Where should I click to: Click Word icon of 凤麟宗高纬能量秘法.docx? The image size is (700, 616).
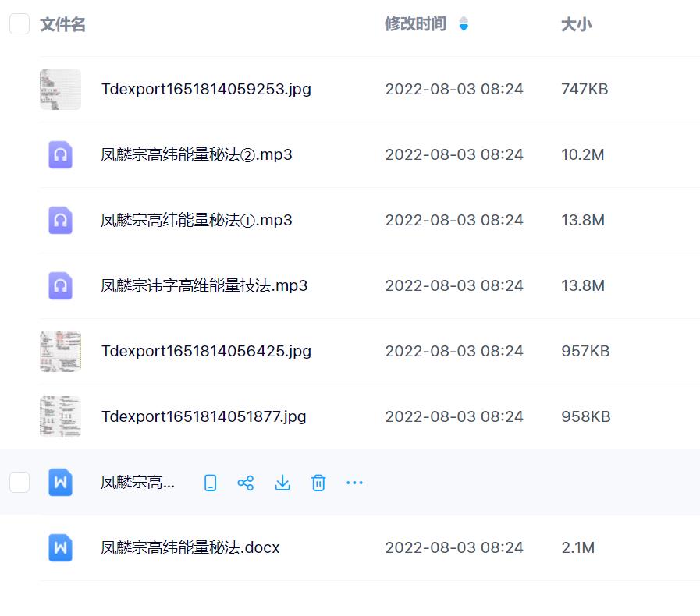tap(60, 548)
